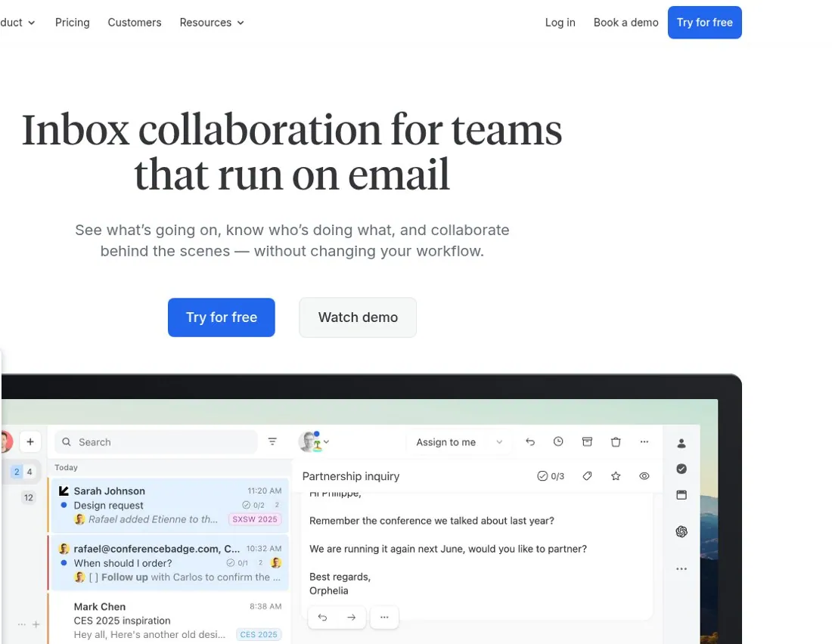The height and width of the screenshot is (644, 832).
Task: Click the CES 2025 tag
Action: click(x=259, y=634)
